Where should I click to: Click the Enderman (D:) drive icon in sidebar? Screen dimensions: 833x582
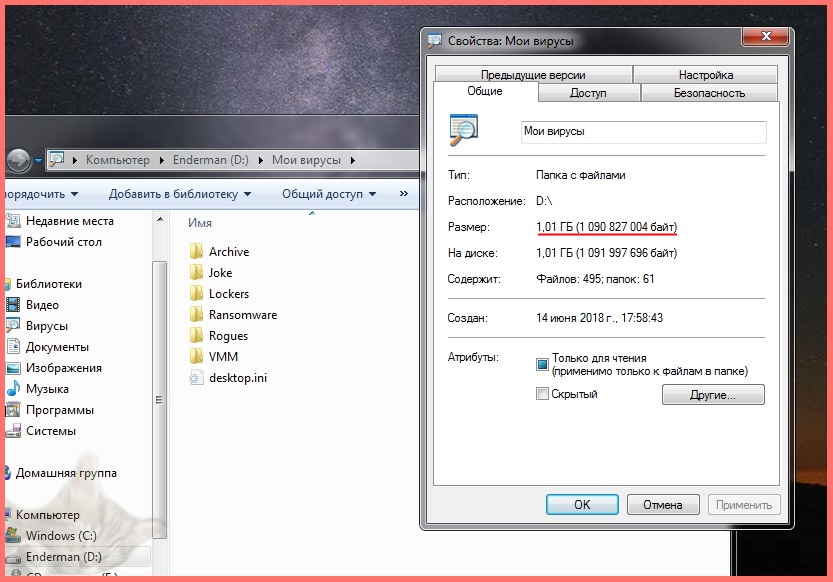point(13,557)
